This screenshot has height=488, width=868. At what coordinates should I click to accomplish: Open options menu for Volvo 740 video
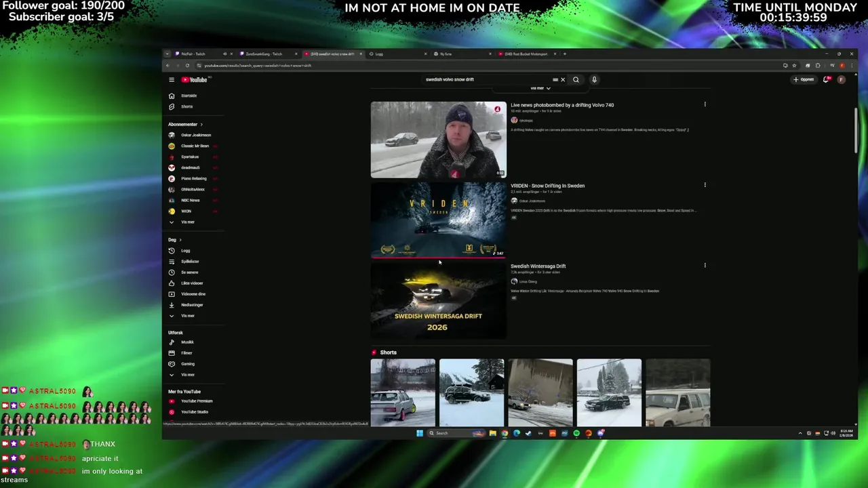(705, 104)
